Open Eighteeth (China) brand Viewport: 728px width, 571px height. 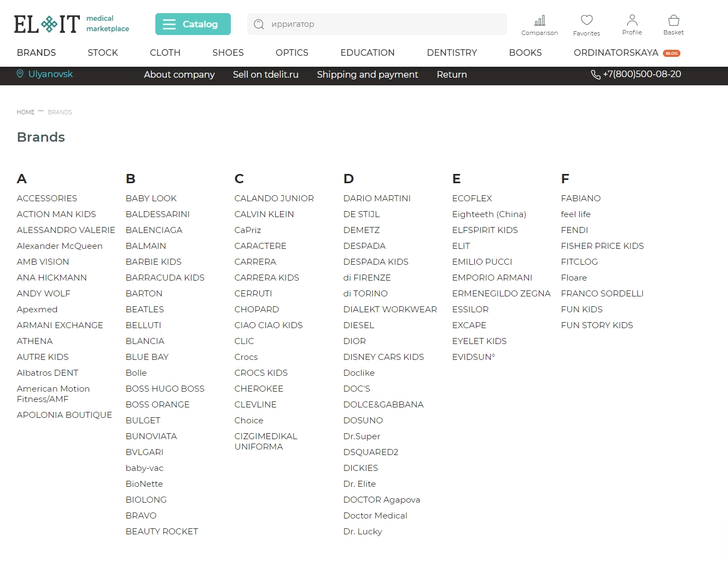pyautogui.click(x=489, y=214)
